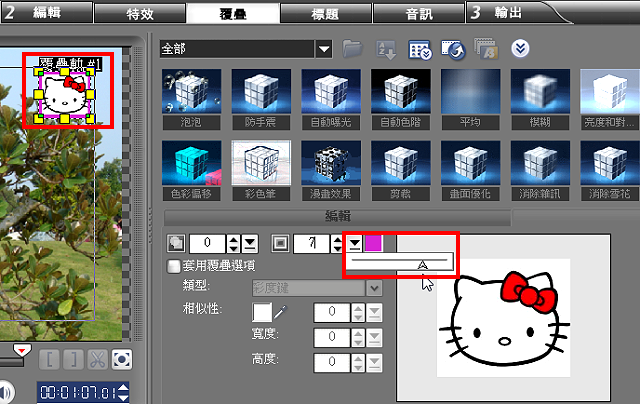Open the 寬度 slider dropdown
This screenshot has height=404, width=640.
374,337
